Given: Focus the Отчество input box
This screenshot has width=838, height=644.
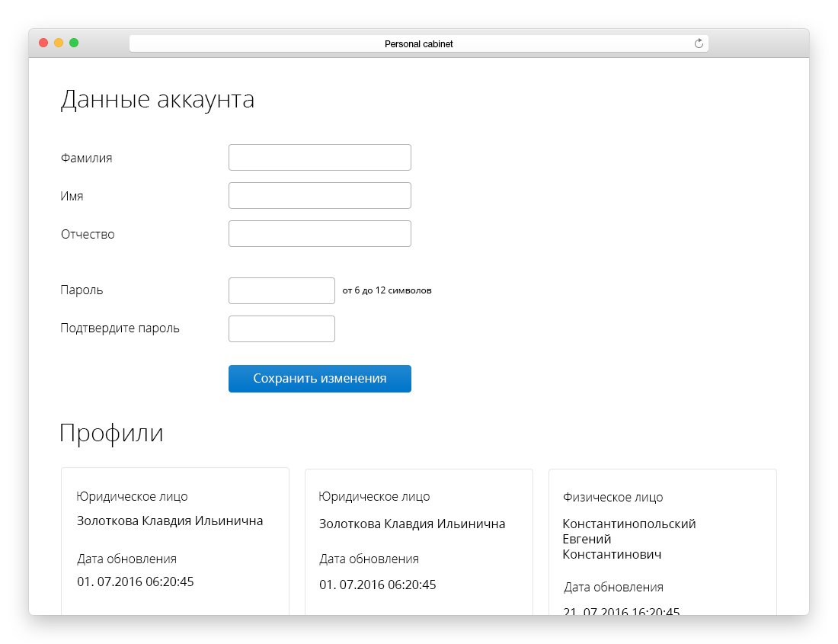Looking at the screenshot, I should [319, 234].
